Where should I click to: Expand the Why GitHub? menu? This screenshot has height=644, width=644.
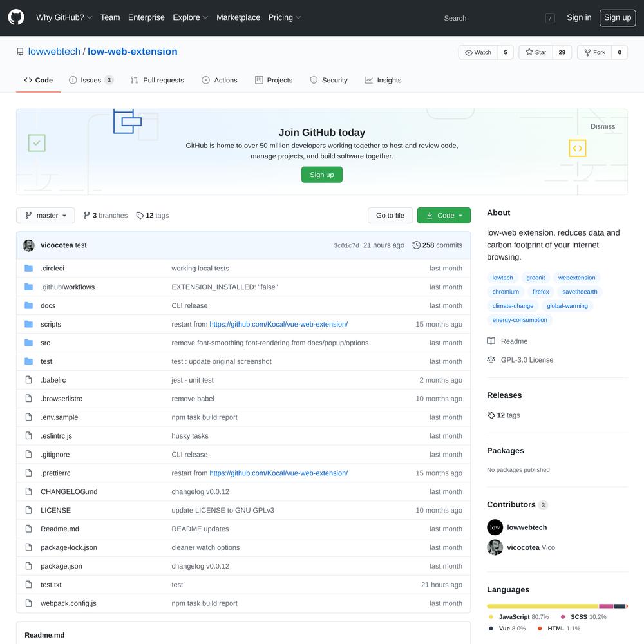(64, 17)
